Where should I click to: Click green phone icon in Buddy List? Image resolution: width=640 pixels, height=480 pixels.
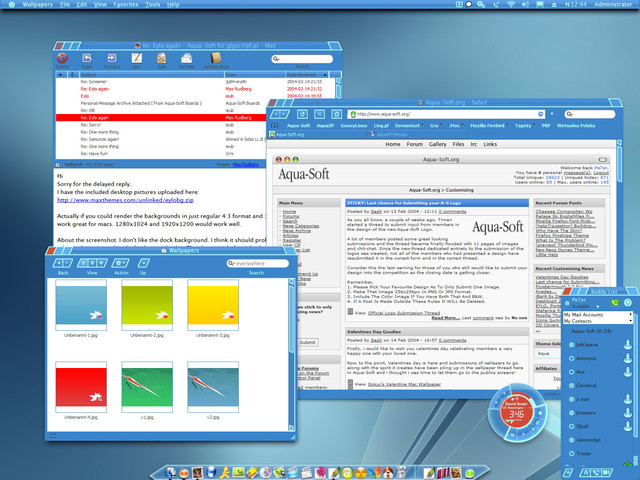click(x=615, y=302)
